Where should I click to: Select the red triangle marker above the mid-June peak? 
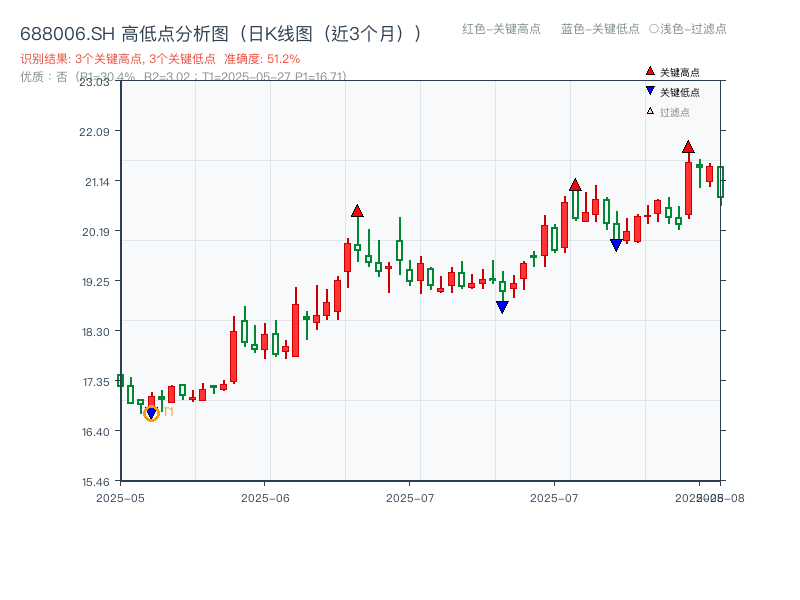[357, 211]
